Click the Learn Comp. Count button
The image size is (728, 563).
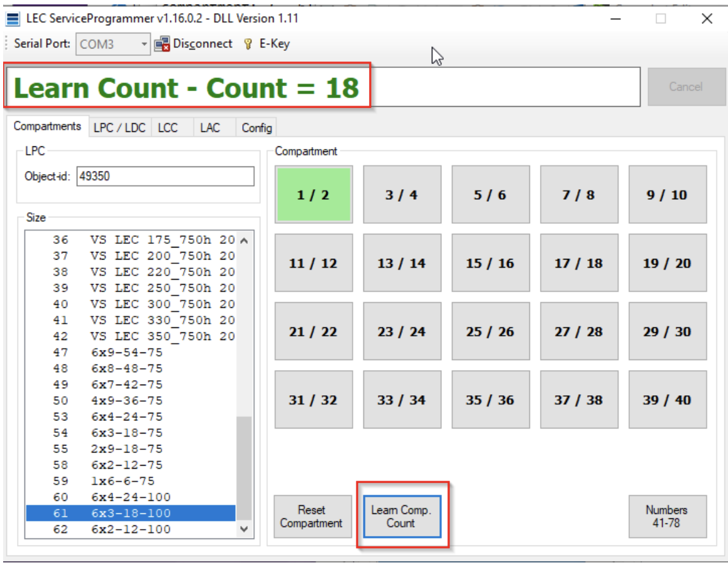pos(402,517)
